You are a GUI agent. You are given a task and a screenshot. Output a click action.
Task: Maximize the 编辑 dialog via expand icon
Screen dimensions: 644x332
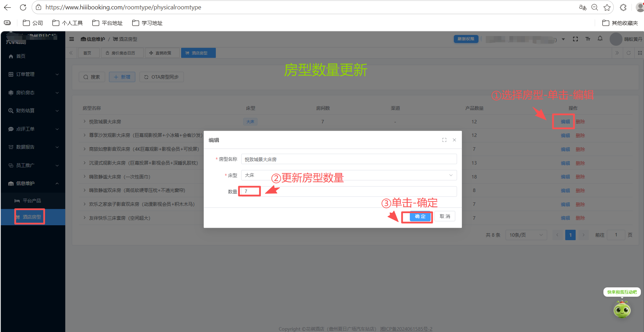coord(444,140)
